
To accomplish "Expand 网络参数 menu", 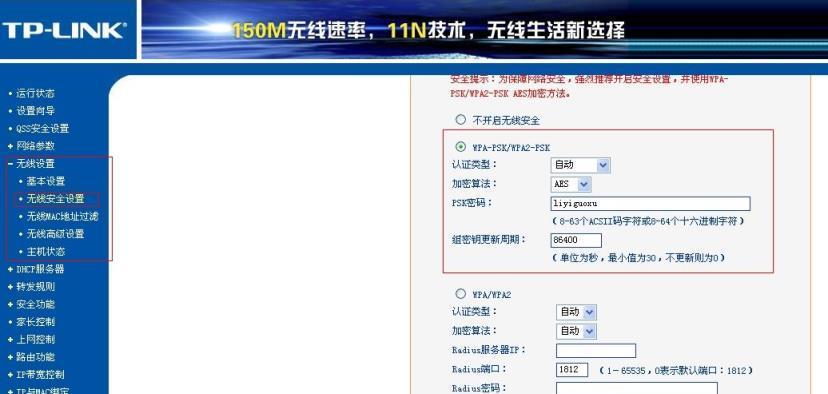I will tap(35, 146).
